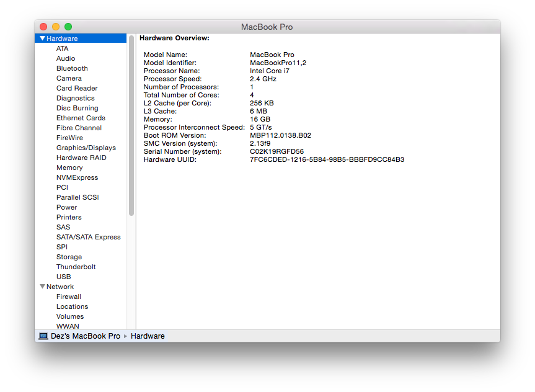535x392 pixels.
Task: Select Bluetooth in the sidebar
Action: click(x=72, y=68)
